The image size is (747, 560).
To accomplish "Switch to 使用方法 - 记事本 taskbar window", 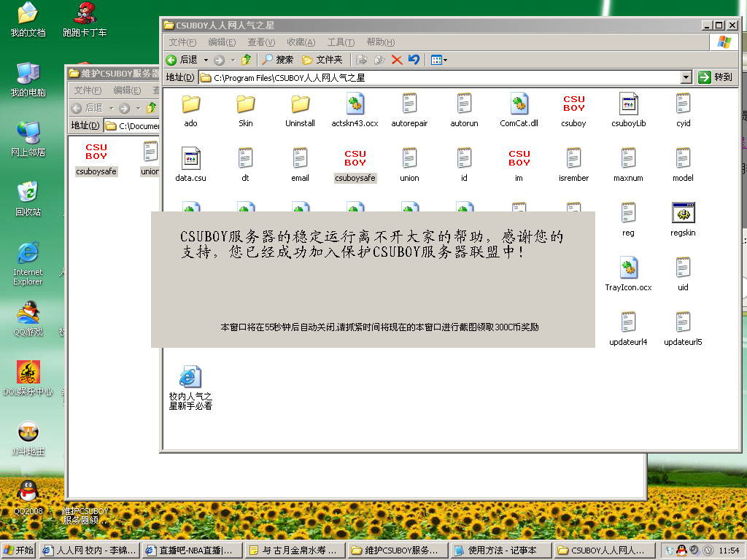I will [500, 551].
